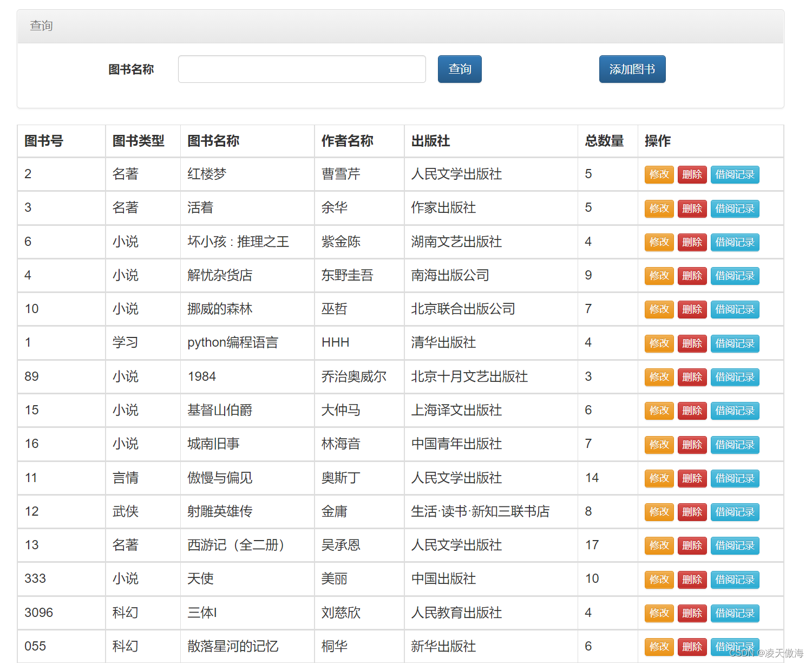View 借阅记录 for 三体I
The image size is (812, 663).
735,613
